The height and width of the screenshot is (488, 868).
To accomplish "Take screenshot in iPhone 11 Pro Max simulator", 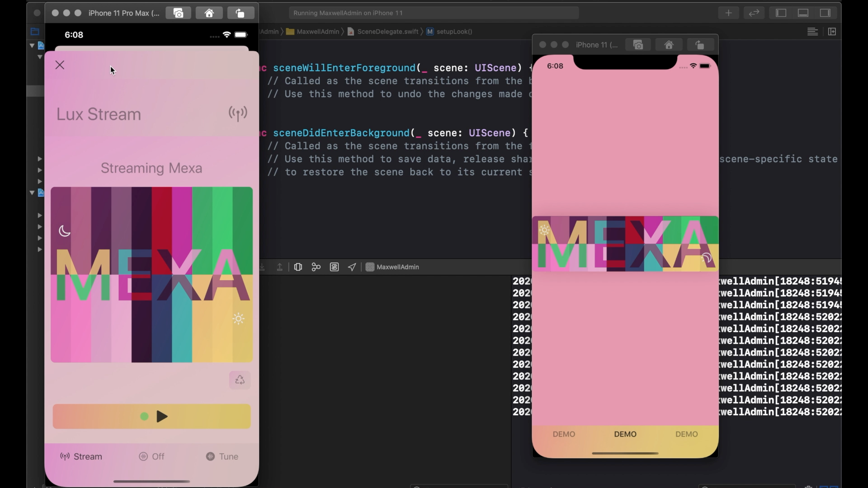I will tap(179, 13).
